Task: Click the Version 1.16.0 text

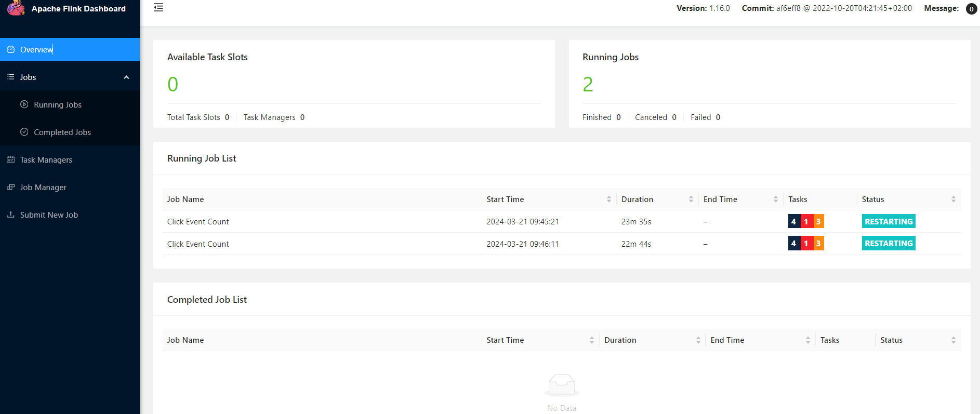Action: pyautogui.click(x=703, y=8)
